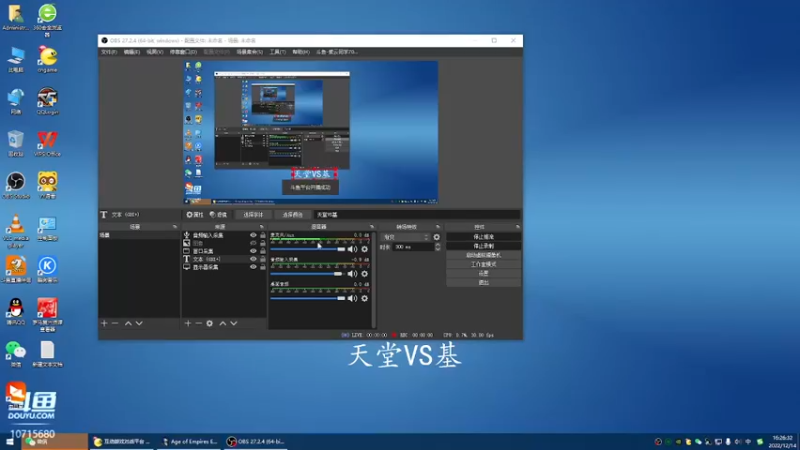Click Stop Recording button in Controls

tap(483, 246)
